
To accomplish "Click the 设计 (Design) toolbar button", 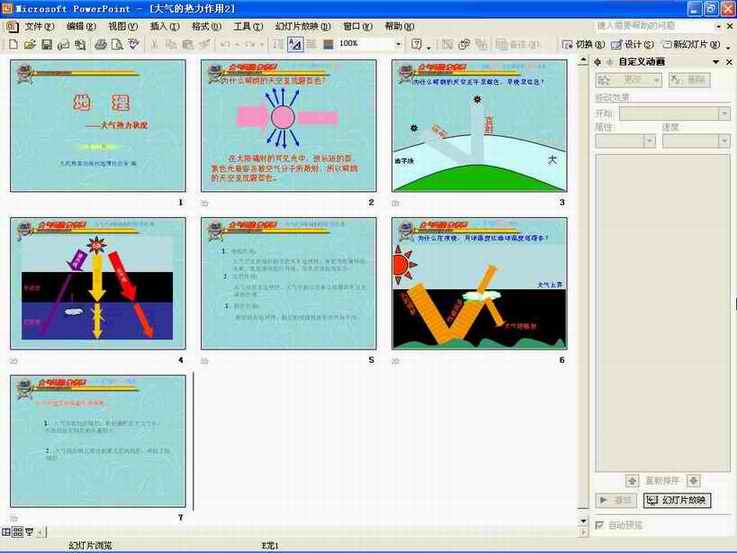I will click(632, 45).
